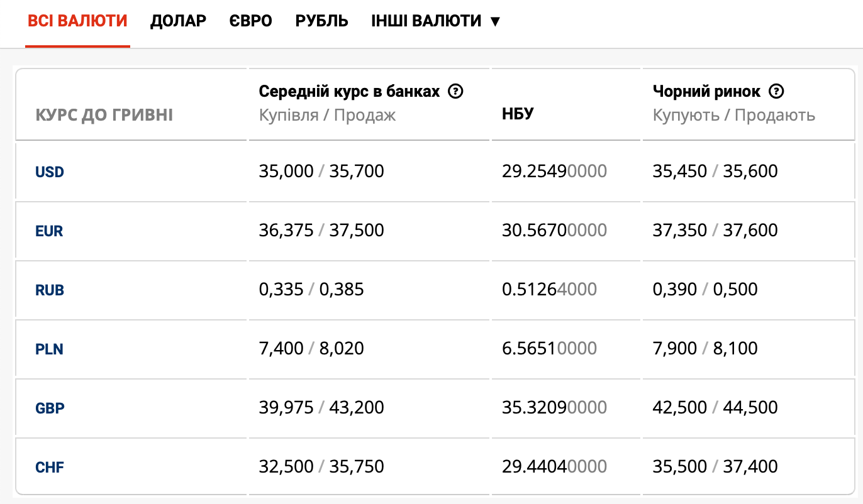Image resolution: width=863 pixels, height=504 pixels.
Task: Click EUR NBU rate 30.5670
Action: click(554, 230)
